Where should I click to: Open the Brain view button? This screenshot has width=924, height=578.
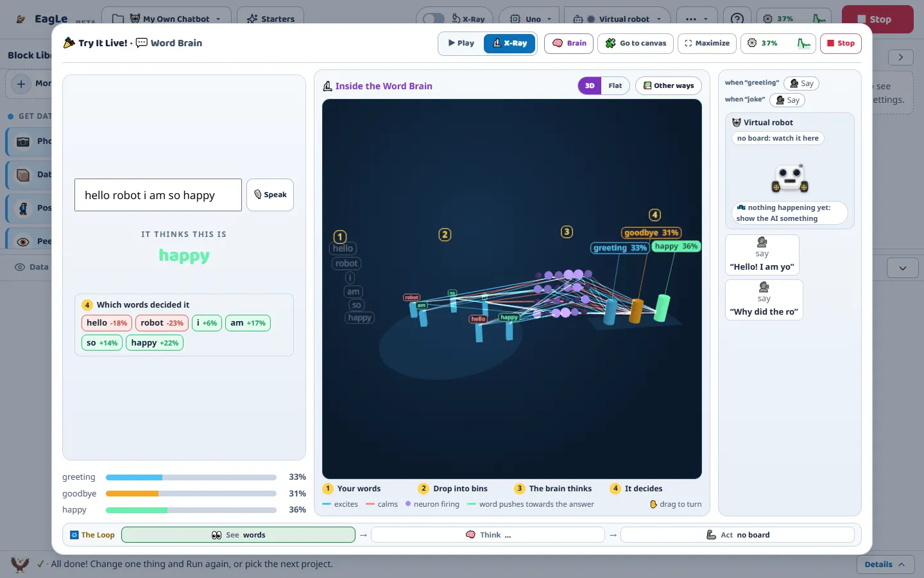[569, 43]
